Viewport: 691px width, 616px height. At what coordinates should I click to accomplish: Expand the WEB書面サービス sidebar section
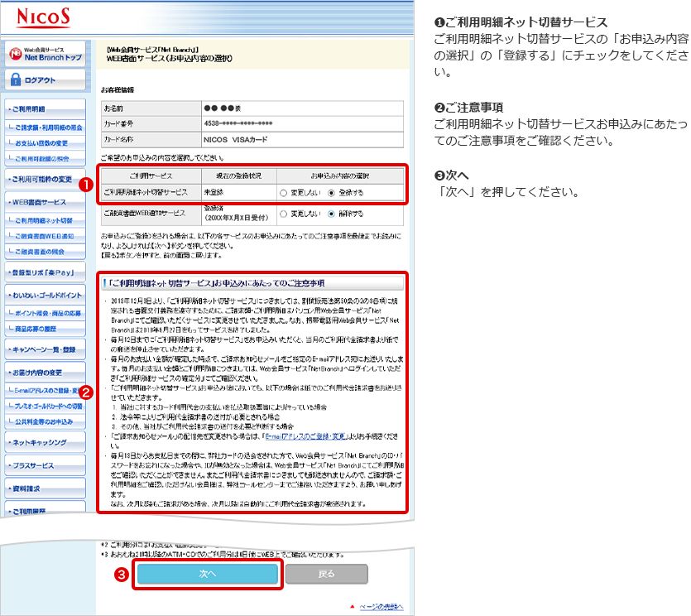click(44, 202)
